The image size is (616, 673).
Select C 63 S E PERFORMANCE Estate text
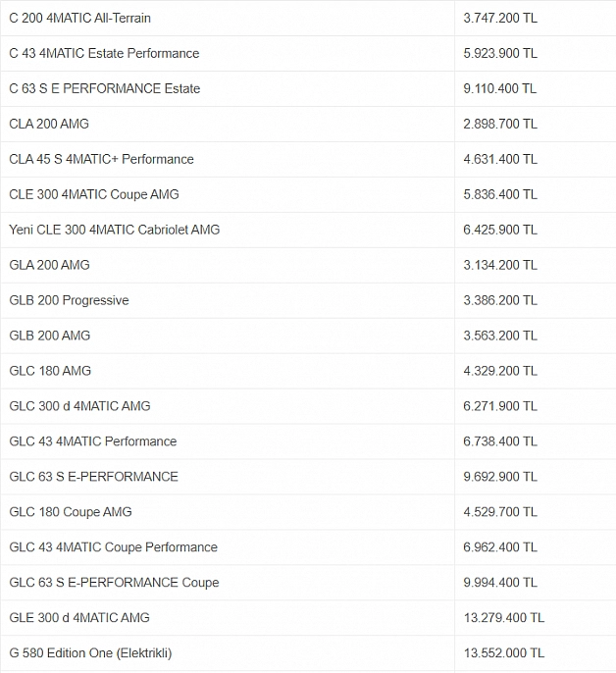pyautogui.click(x=105, y=88)
